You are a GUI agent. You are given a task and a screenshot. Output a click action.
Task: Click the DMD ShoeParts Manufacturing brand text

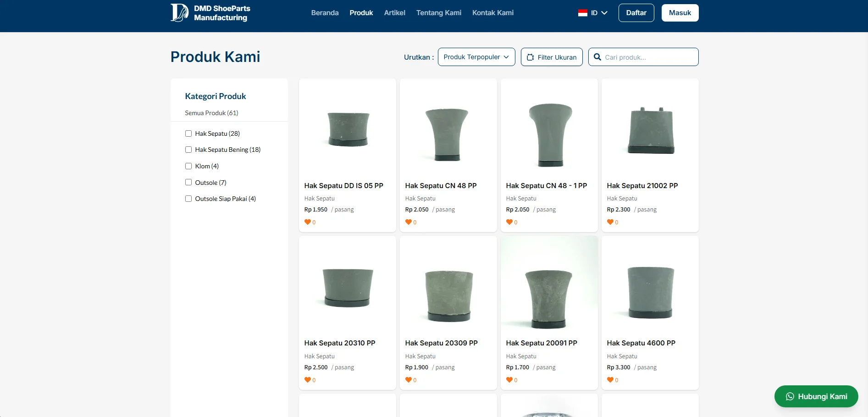pyautogui.click(x=222, y=13)
